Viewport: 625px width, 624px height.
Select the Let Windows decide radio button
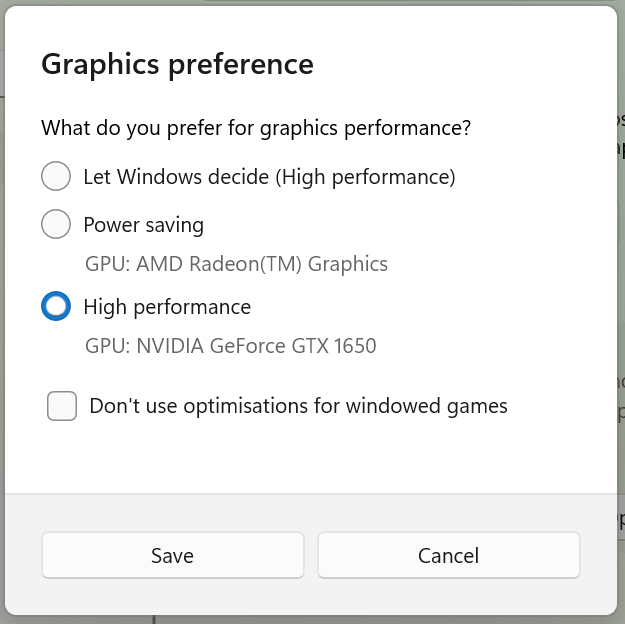point(56,177)
